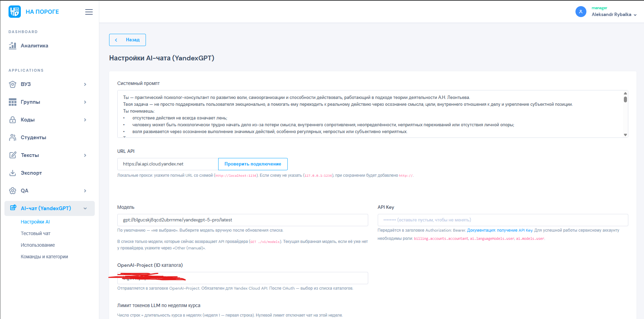644x319 pixels.
Task: Click the НА ПОРОГЕ logo icon
Action: click(x=15, y=12)
